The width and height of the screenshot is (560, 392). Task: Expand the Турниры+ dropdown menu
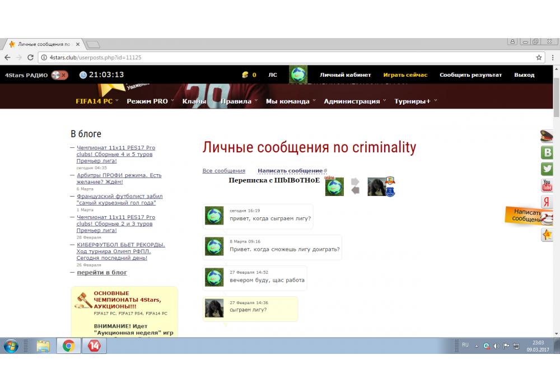pyautogui.click(x=416, y=101)
